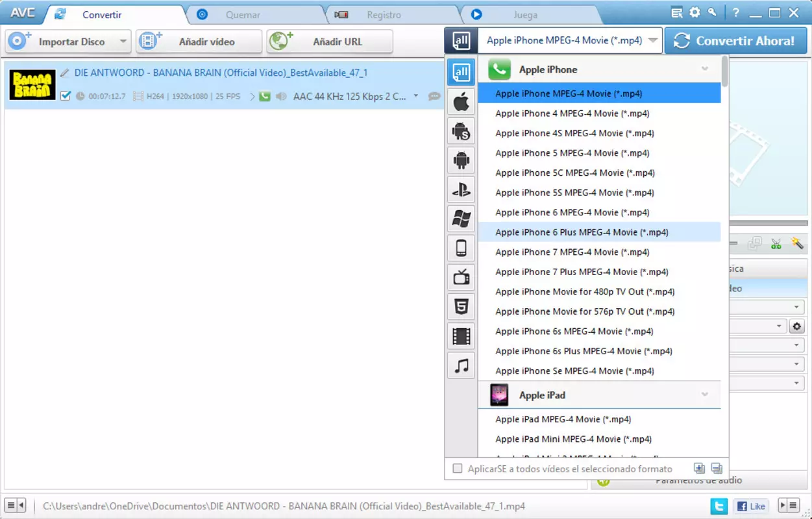Screen dimensions: 812x519
Task: Open the video files format category
Action: pos(461,336)
